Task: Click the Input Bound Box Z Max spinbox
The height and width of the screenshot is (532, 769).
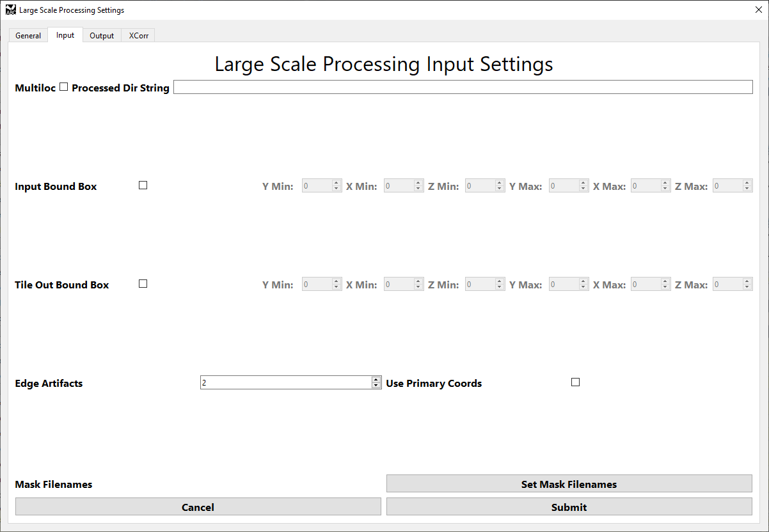Action: pyautogui.click(x=733, y=186)
